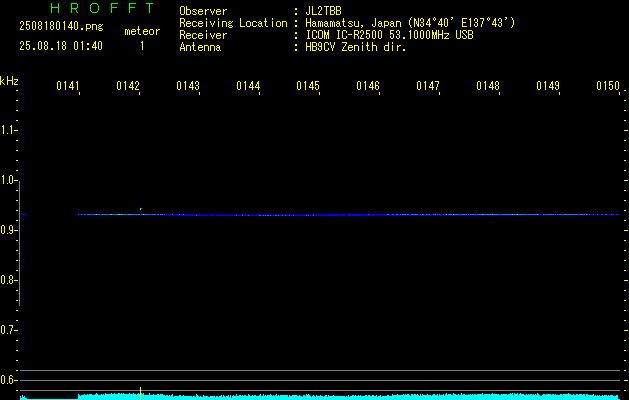This screenshot has height=400, width=629.
Task: Click time axis marker 0145
Action: [x=307, y=86]
